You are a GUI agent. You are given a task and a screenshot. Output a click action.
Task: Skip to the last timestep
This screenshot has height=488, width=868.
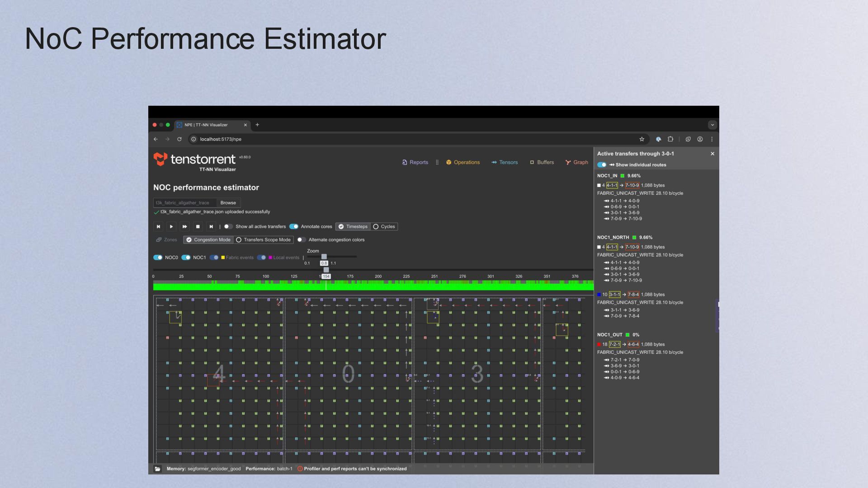(211, 227)
